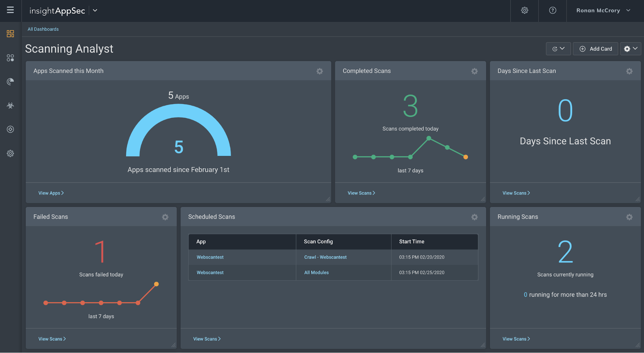Select Crawl - Webscantest scan config link

[x=325, y=257]
